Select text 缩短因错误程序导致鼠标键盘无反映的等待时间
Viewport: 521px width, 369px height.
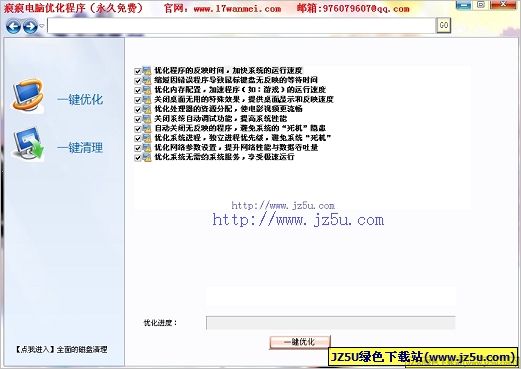236,80
